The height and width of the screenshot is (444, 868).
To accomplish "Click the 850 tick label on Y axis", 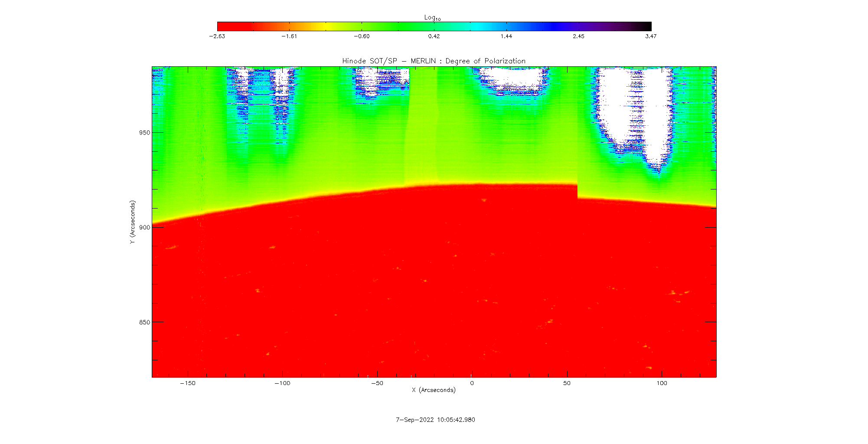I will click(x=145, y=322).
